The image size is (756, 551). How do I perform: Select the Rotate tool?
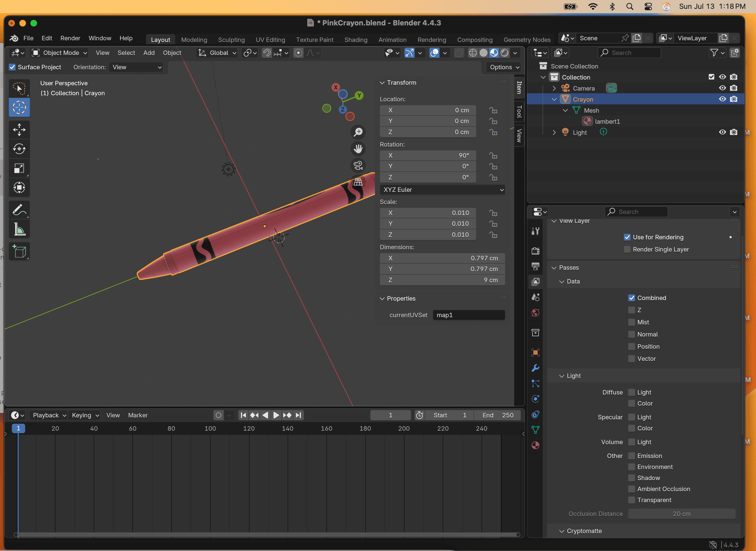coord(19,149)
